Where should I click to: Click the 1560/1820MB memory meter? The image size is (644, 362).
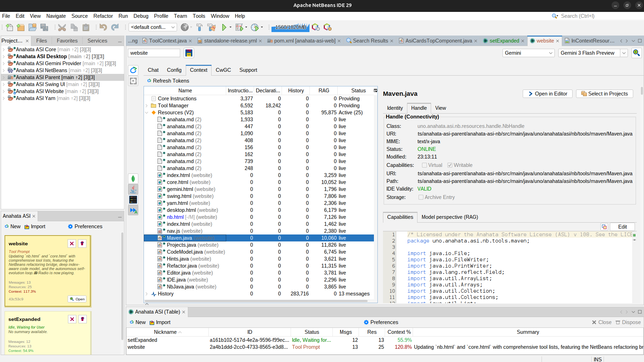290,27
